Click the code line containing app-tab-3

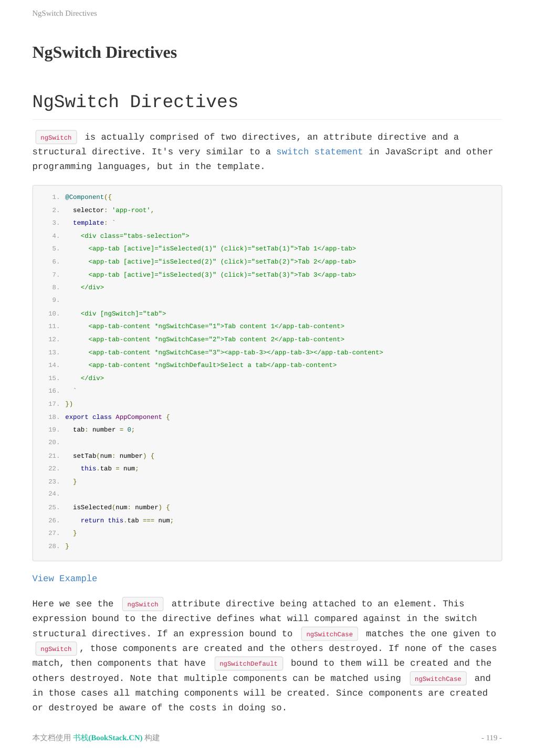236,352
